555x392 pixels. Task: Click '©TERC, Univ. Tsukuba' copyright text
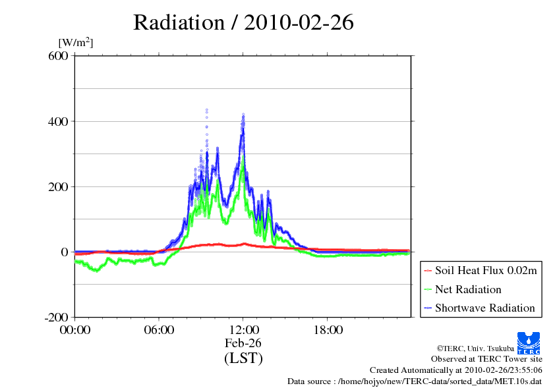pos(475,349)
